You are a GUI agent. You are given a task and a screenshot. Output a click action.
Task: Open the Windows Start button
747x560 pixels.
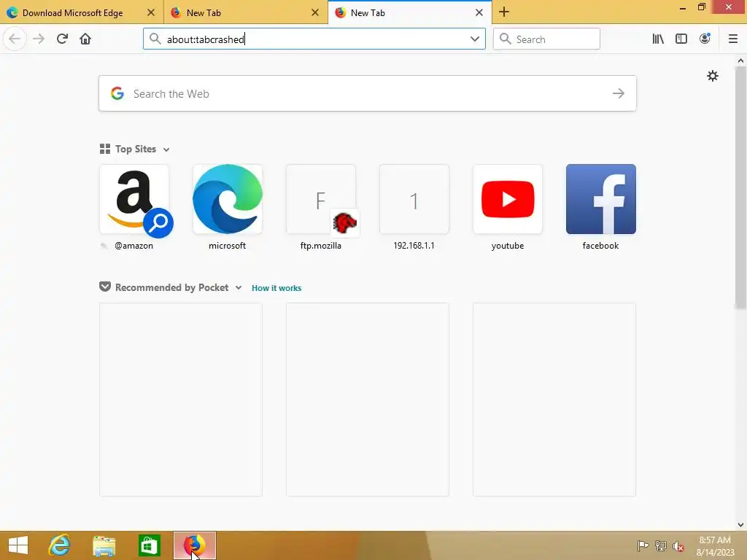18,545
